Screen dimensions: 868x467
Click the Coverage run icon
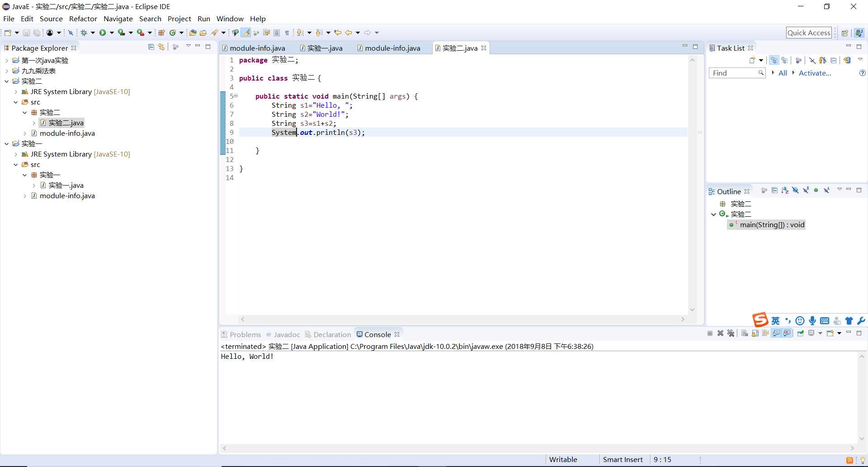(121, 33)
